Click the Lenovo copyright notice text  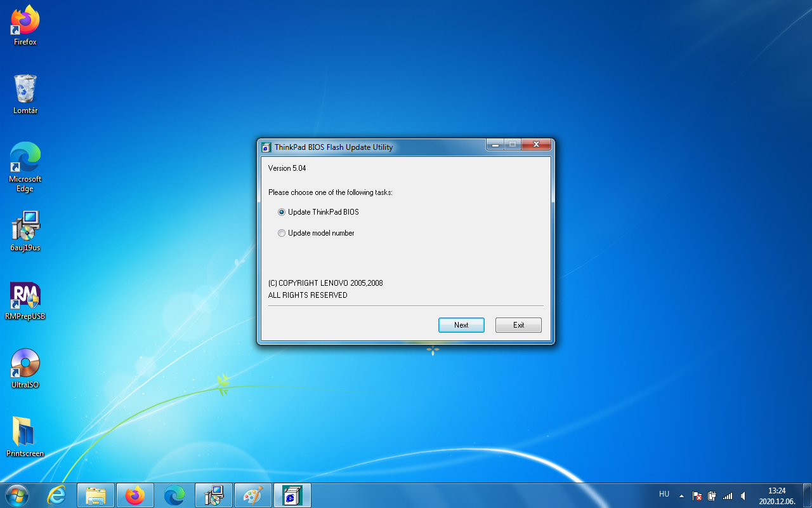click(325, 289)
